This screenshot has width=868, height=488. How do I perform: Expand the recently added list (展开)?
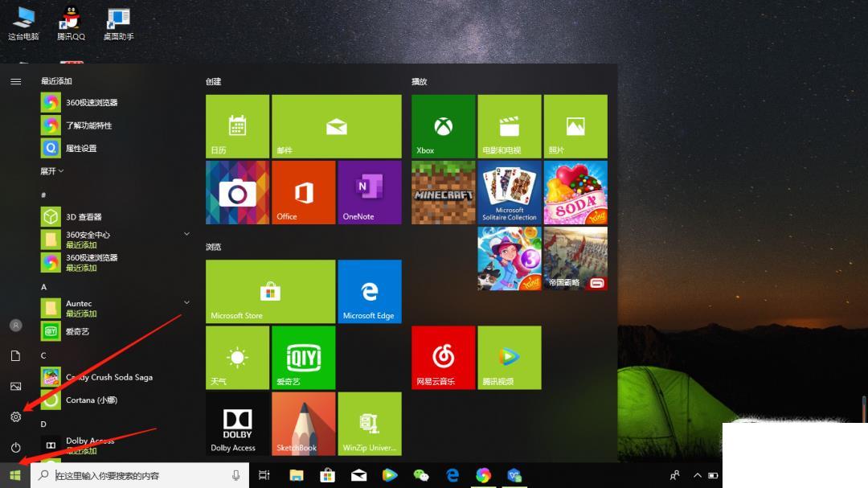[51, 171]
